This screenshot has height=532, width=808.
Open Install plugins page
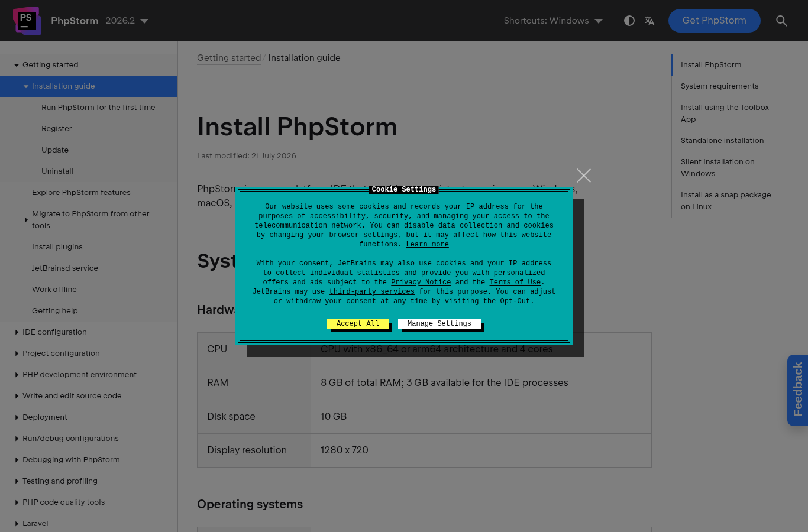point(57,247)
